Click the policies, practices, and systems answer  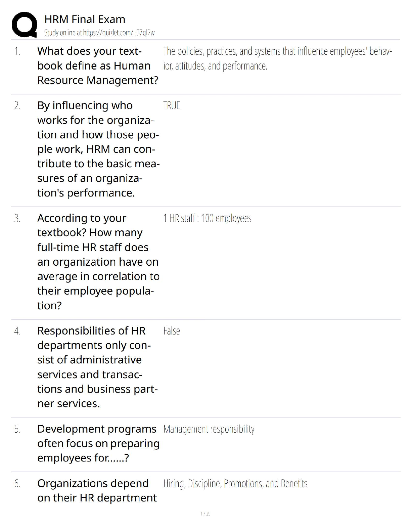coord(277,58)
